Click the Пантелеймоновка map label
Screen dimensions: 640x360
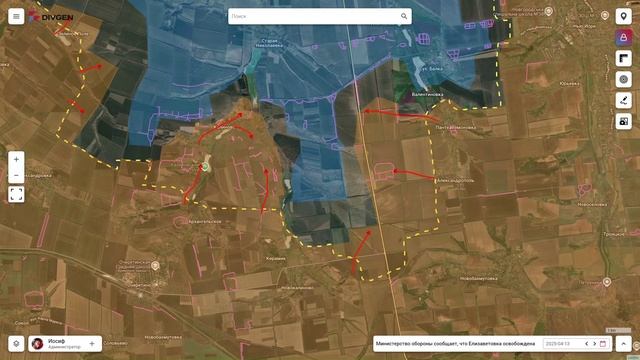tap(456, 127)
